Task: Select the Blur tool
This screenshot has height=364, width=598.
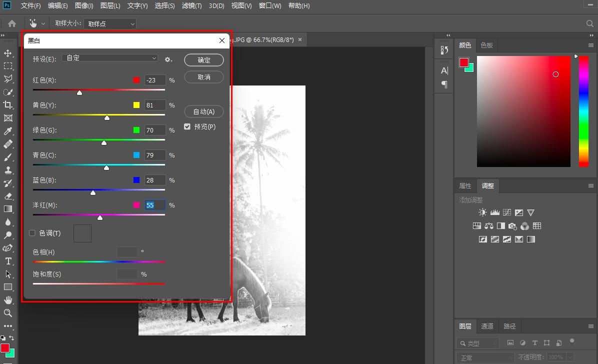Action: point(8,222)
